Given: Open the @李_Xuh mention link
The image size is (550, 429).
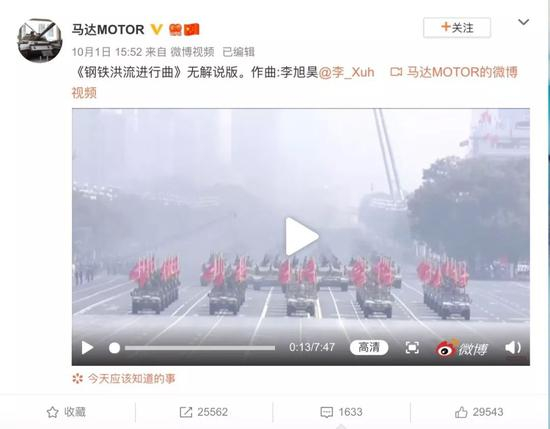Looking at the screenshot, I should [x=347, y=72].
